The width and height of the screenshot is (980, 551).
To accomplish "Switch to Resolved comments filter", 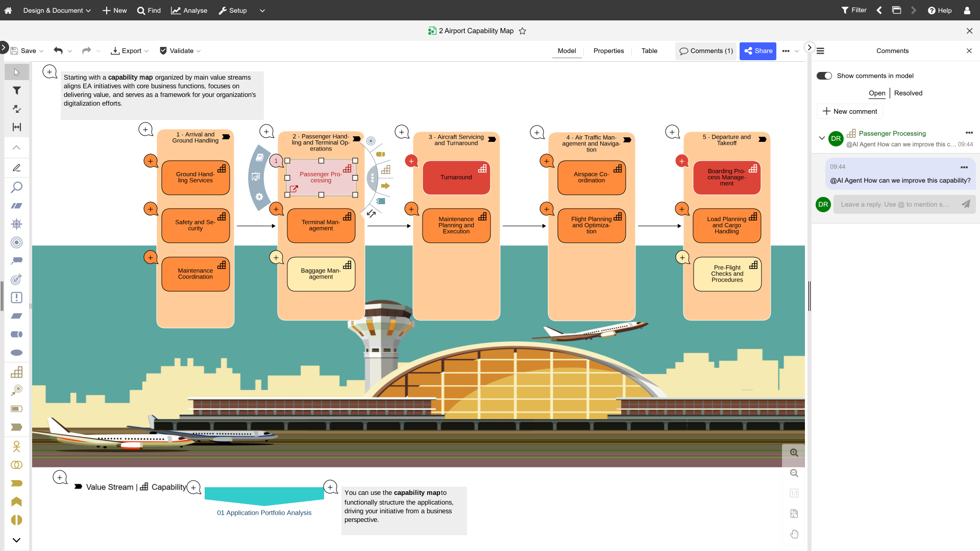I will [x=908, y=93].
